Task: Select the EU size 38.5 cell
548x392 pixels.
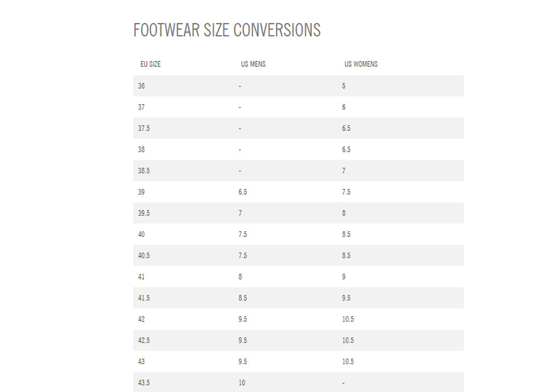Action: 144,171
